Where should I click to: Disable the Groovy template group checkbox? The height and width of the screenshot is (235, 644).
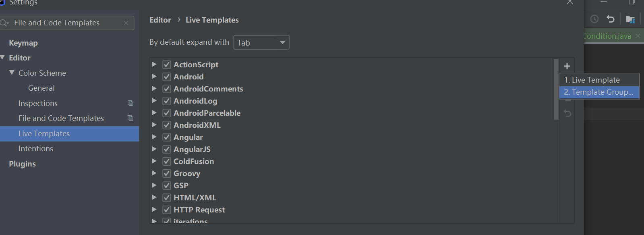click(167, 173)
